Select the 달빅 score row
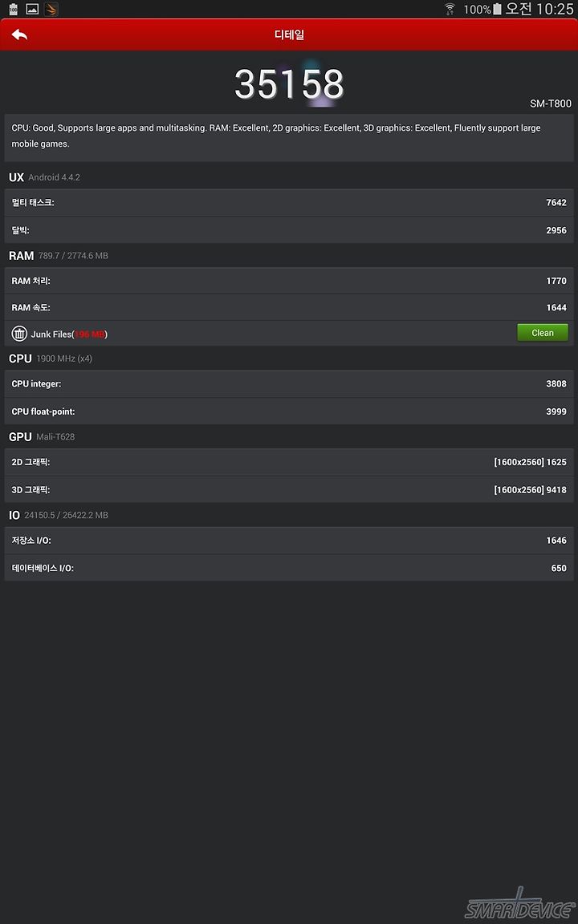This screenshot has width=578, height=924. (289, 230)
